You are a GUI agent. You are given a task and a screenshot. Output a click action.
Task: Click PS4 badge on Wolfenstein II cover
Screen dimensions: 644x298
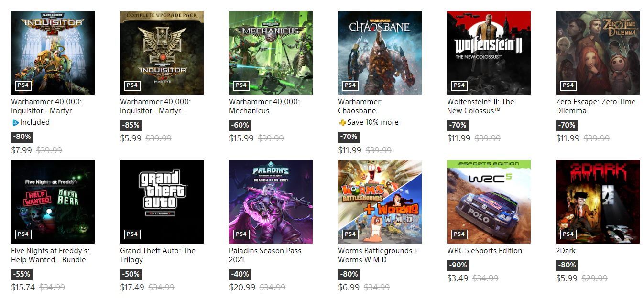tap(459, 85)
